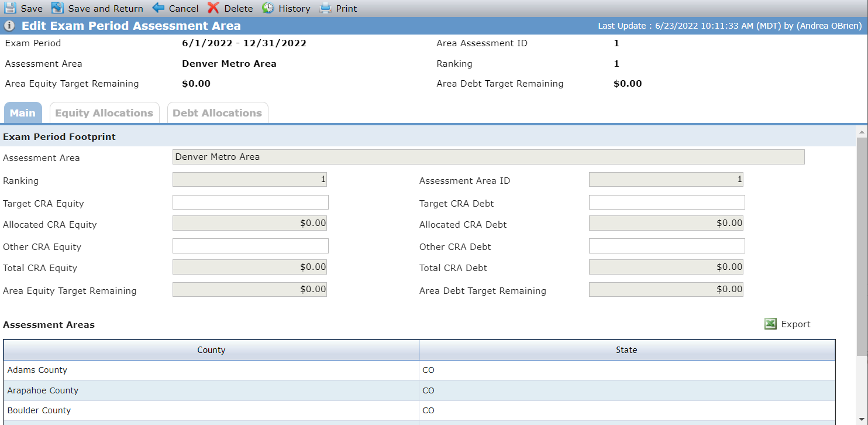
Task: Click the read-only Assessment Area ID field
Action: [666, 180]
